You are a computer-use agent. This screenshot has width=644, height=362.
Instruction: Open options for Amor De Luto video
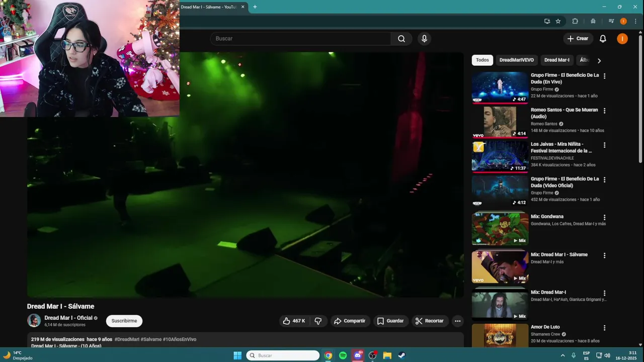604,328
